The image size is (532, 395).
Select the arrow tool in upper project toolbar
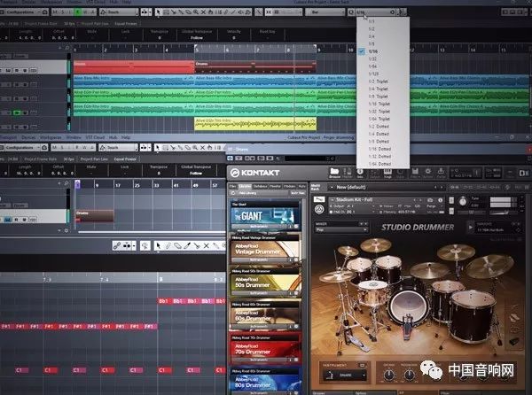coord(159,12)
